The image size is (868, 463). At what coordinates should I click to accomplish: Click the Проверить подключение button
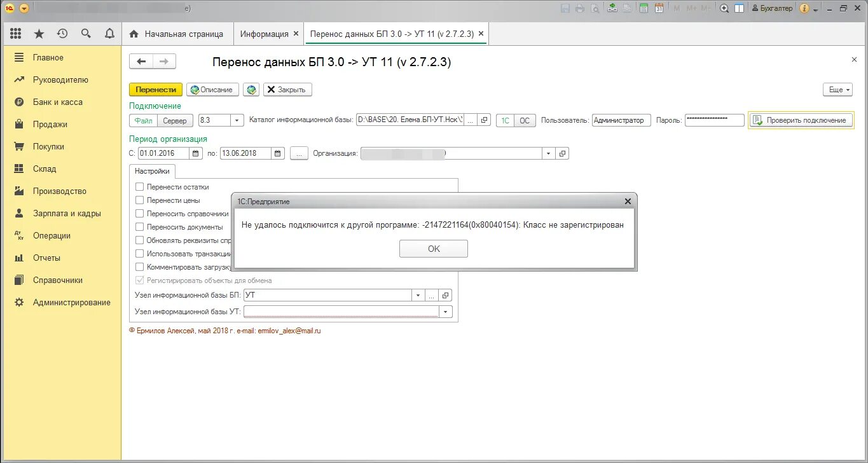tap(801, 120)
